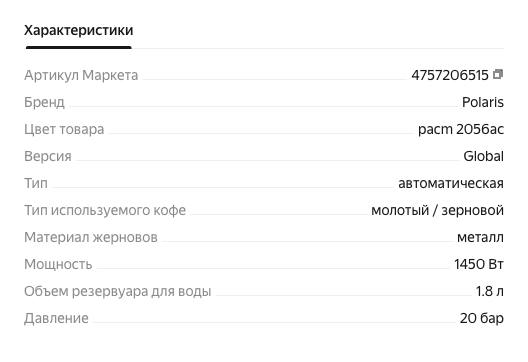Click the Мощность label
The height and width of the screenshot is (362, 528).
click(x=58, y=264)
